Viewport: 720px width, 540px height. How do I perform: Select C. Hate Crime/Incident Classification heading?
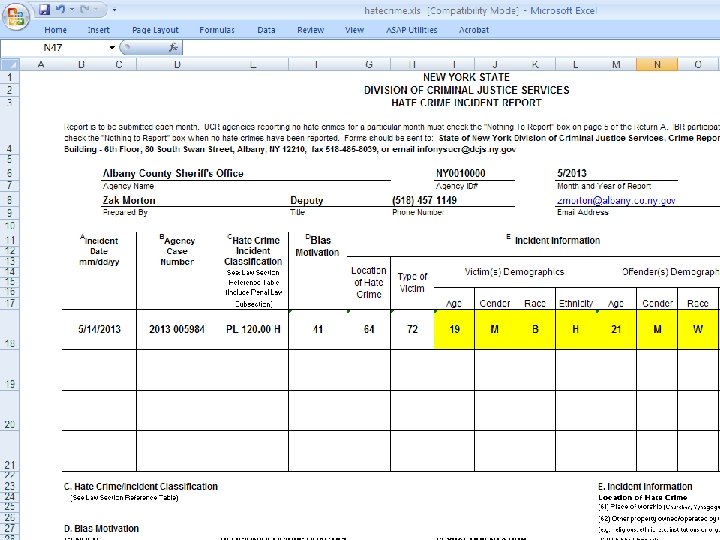(141, 486)
